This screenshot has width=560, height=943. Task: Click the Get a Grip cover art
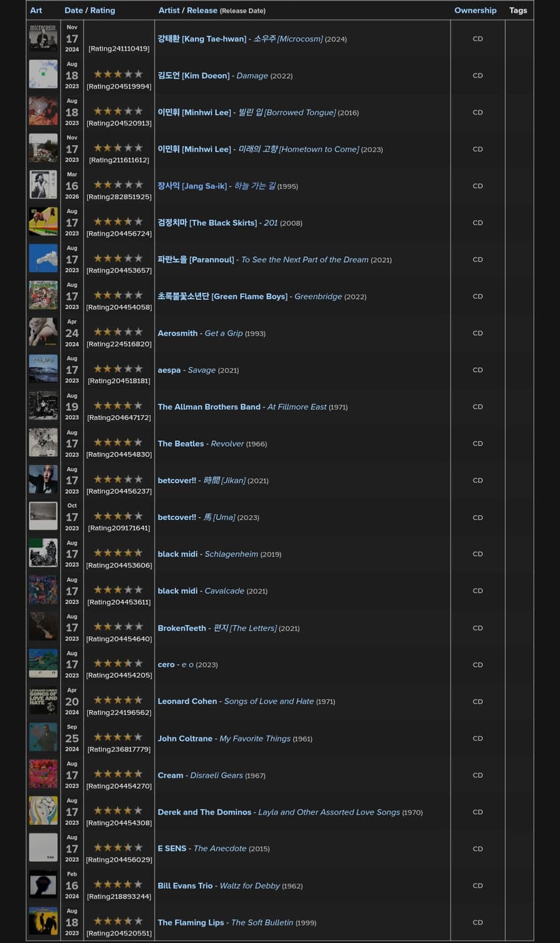(x=43, y=332)
